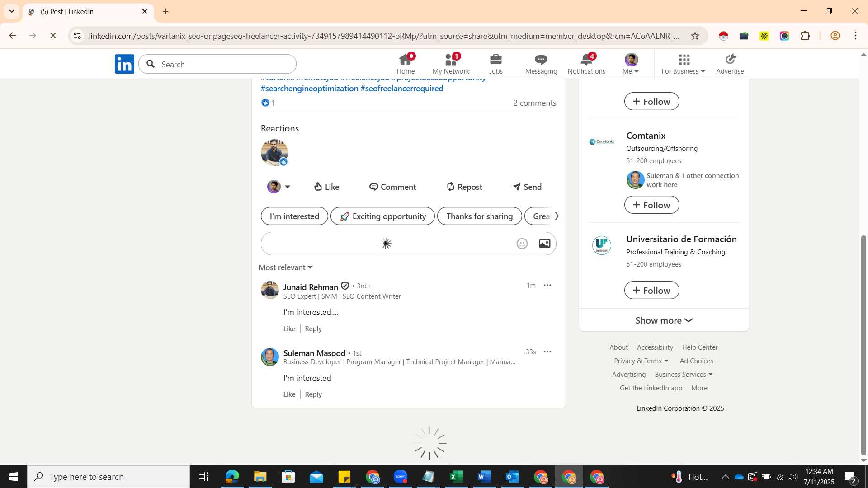Open the tab search dropdown arrow
The width and height of the screenshot is (868, 488).
12,11
